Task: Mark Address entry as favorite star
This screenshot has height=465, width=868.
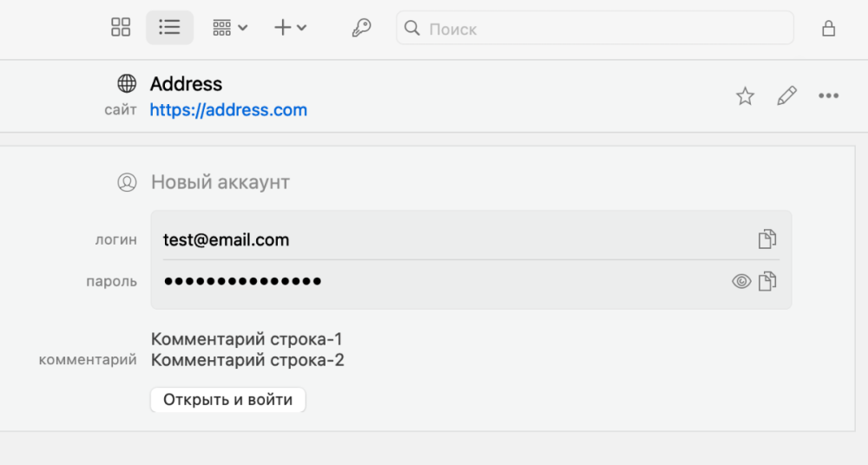Action: 745,95
